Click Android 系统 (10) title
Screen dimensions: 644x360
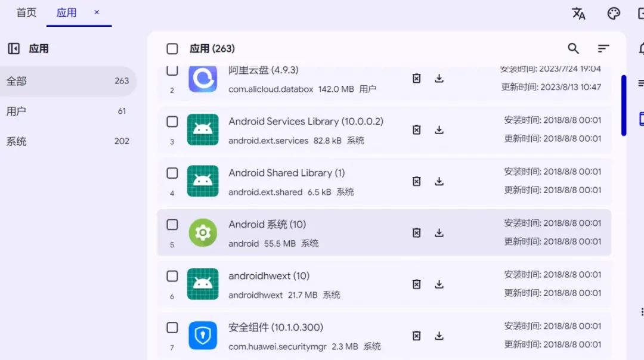point(267,224)
